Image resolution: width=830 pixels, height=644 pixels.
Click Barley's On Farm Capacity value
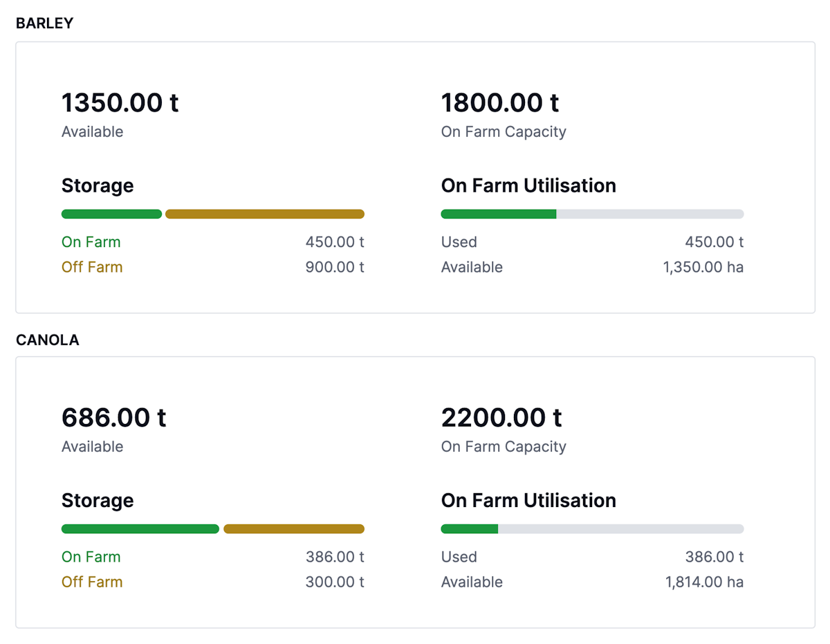coord(500,102)
